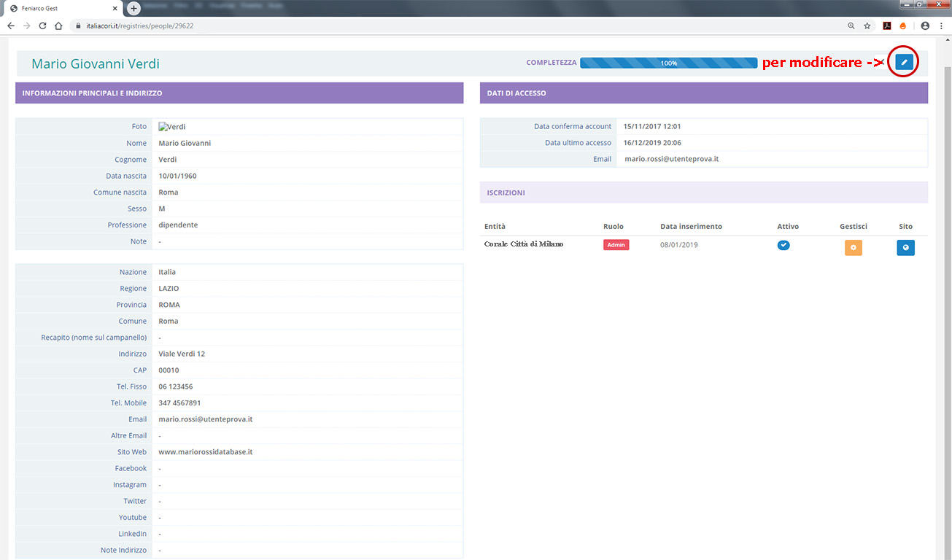Select the Feniarco Gest tab
Viewport: 952px width, 560px height.
[58, 8]
